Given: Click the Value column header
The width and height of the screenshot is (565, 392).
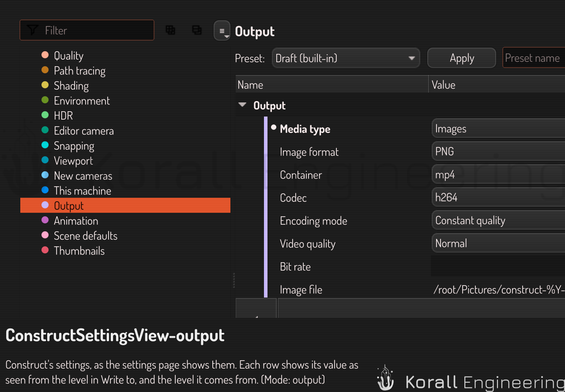Looking at the screenshot, I should 497,85.
